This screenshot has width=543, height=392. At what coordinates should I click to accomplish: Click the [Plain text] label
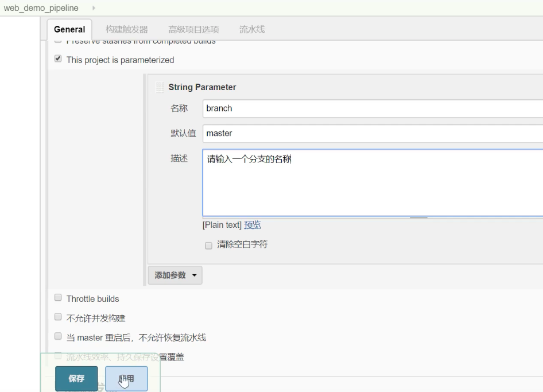(x=222, y=225)
